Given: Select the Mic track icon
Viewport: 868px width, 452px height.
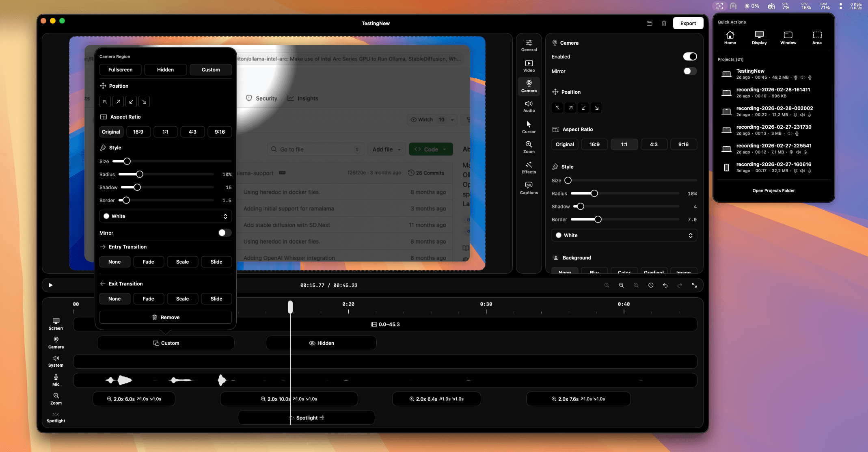Looking at the screenshot, I should [x=56, y=380].
